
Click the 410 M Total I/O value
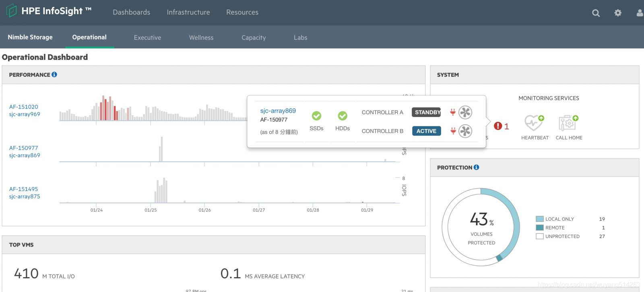26,273
